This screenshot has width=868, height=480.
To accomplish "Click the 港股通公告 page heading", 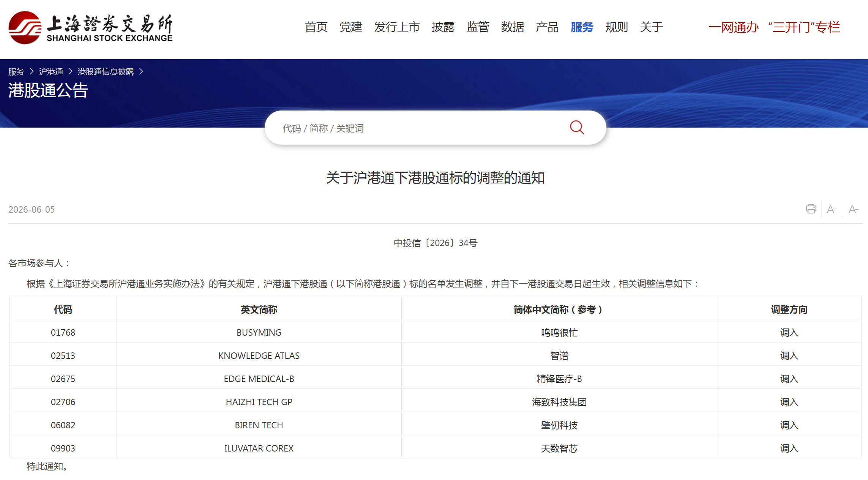I will point(48,90).
